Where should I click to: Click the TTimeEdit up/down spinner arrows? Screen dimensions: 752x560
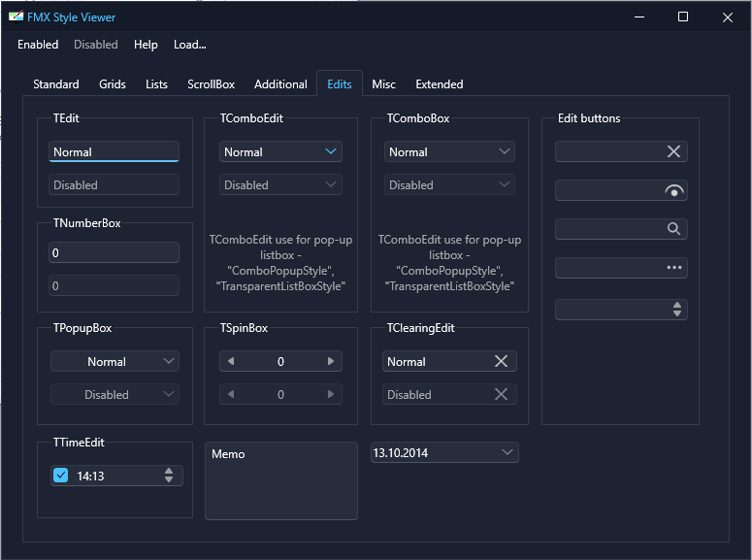pyautogui.click(x=168, y=476)
